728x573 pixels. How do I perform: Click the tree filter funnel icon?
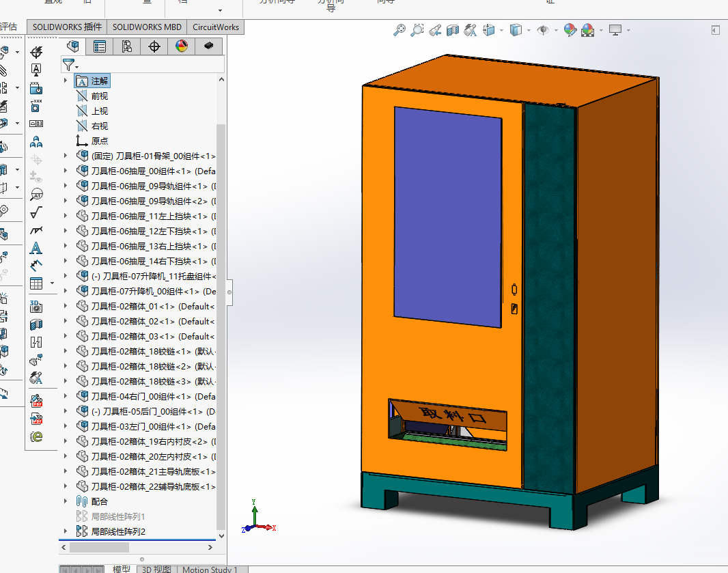pyautogui.click(x=69, y=65)
